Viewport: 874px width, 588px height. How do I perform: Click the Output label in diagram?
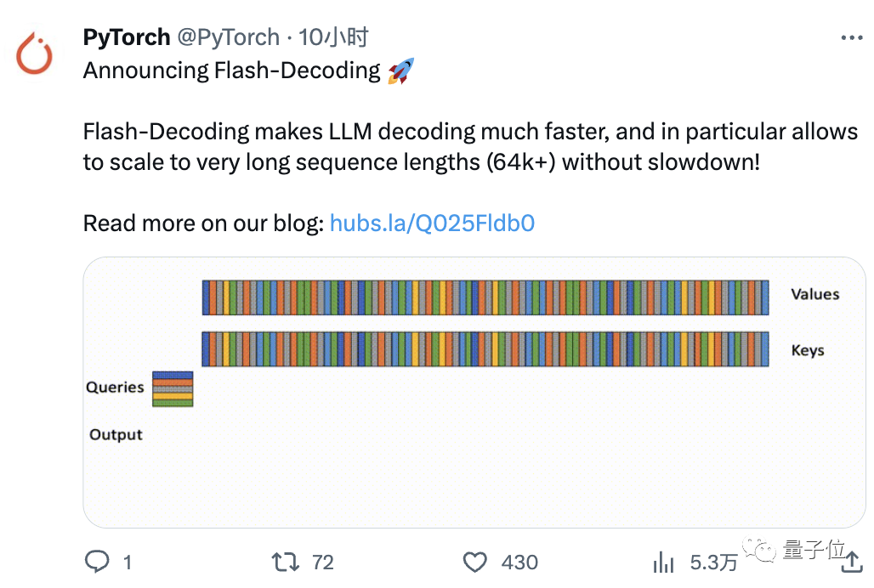116,434
